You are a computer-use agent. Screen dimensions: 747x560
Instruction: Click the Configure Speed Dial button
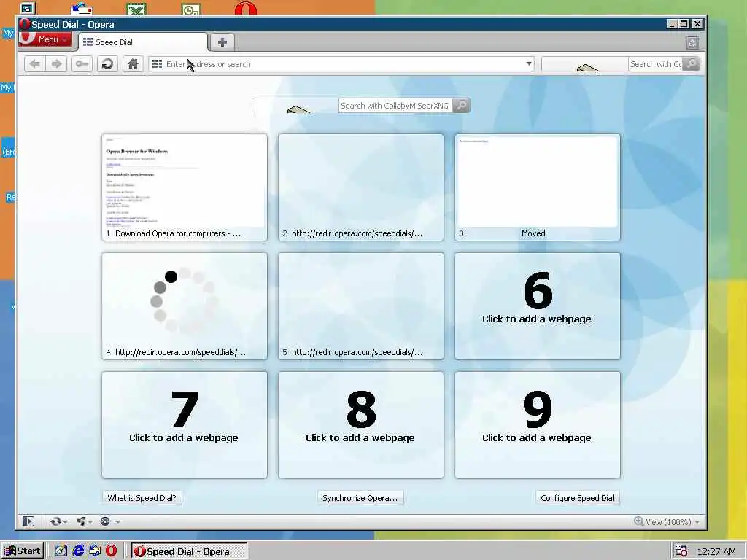(578, 498)
